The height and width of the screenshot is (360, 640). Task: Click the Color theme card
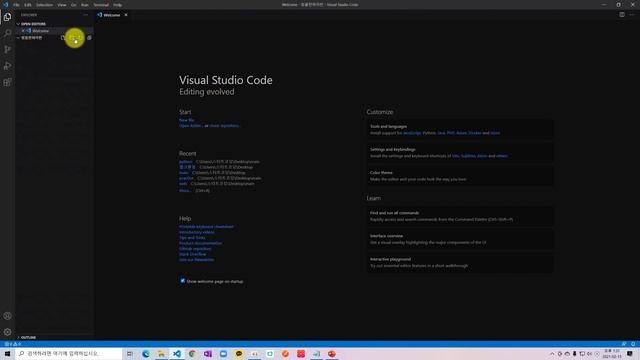coord(460,176)
